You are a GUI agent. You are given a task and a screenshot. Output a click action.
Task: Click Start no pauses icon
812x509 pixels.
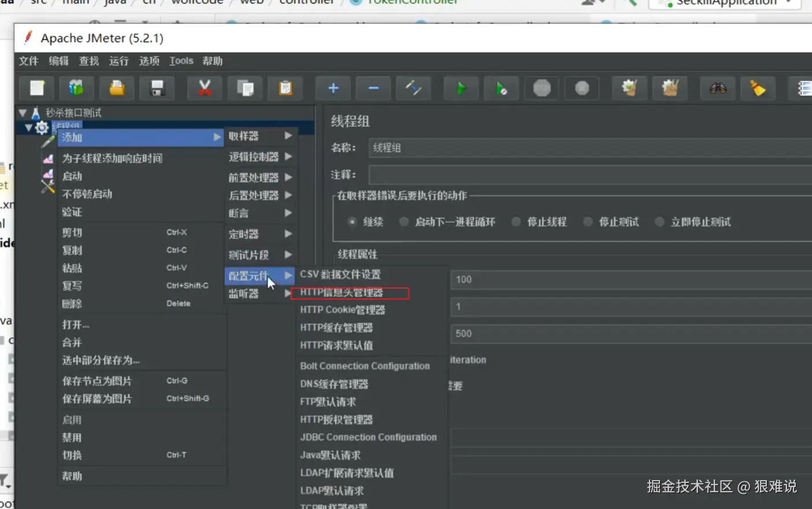coord(502,88)
